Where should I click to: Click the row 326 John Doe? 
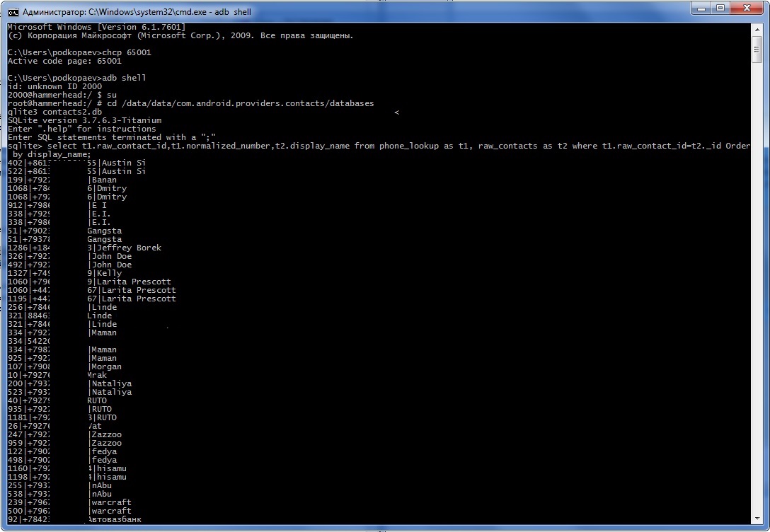pos(70,256)
